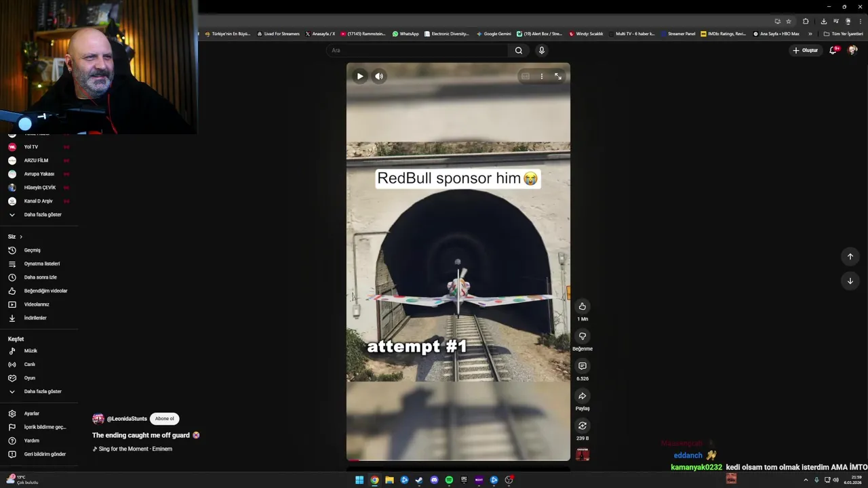Screen dimensions: 868x488
Task: Open the Chrome downloads icon
Action: [x=823, y=21]
